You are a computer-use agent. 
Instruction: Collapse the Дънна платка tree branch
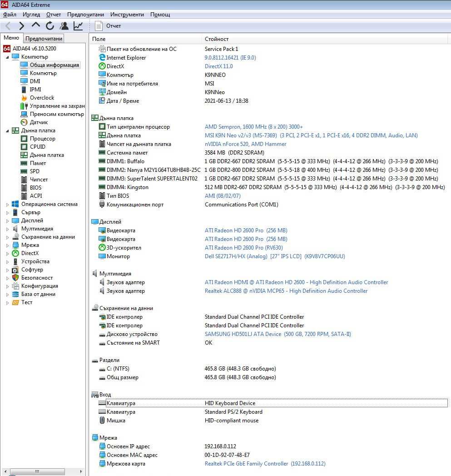[7, 131]
